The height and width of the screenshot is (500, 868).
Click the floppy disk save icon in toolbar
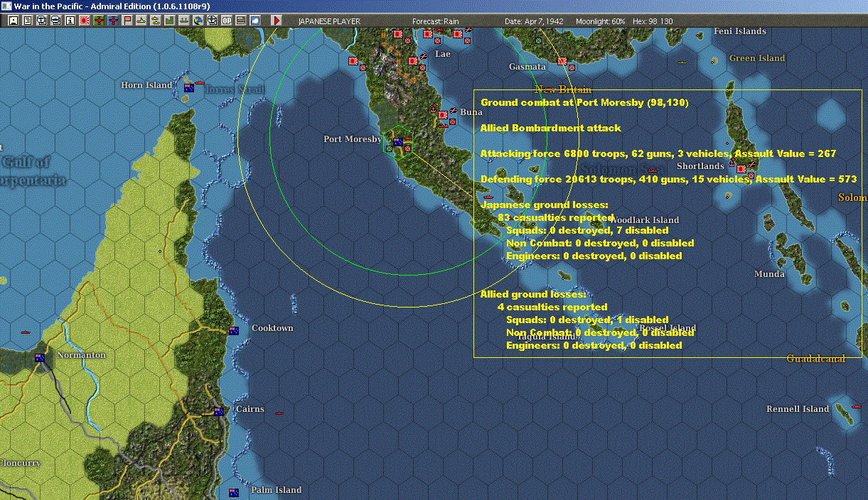coord(14,21)
